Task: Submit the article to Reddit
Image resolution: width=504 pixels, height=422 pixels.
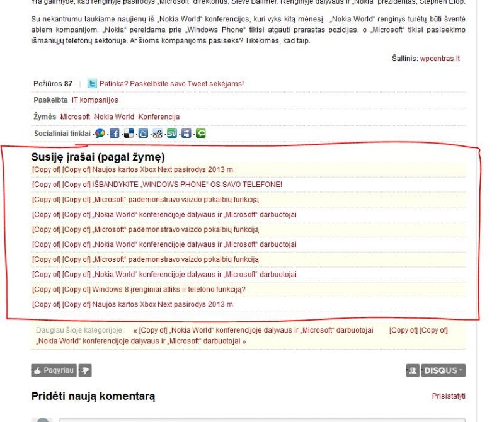Action: coord(157,133)
